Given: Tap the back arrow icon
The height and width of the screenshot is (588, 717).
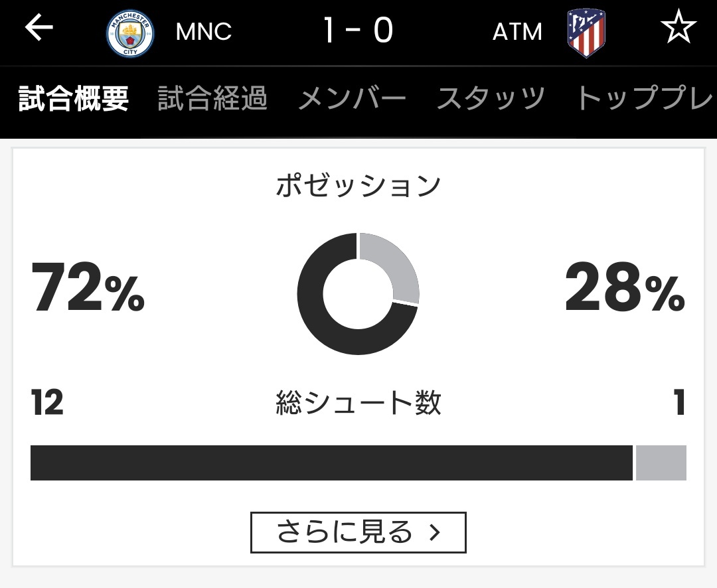Looking at the screenshot, I should pyautogui.click(x=39, y=27).
